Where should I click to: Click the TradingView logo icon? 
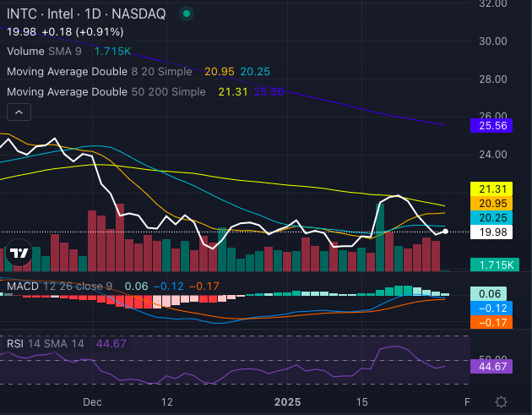(18, 253)
